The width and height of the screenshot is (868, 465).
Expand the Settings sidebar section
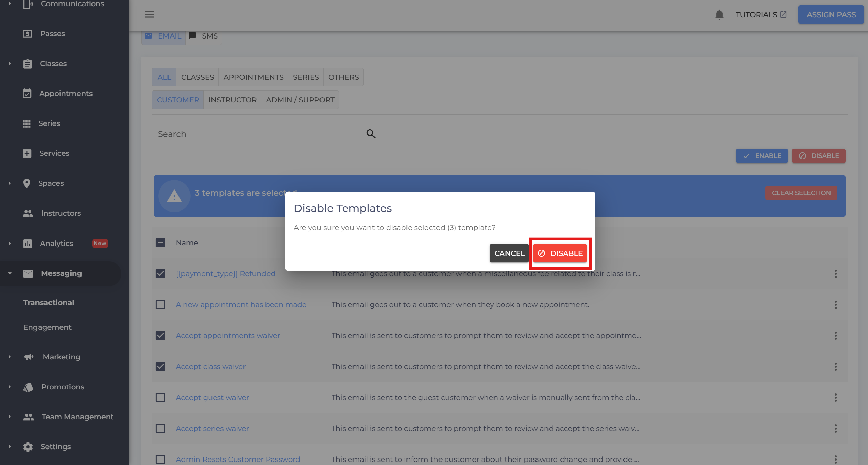10,447
